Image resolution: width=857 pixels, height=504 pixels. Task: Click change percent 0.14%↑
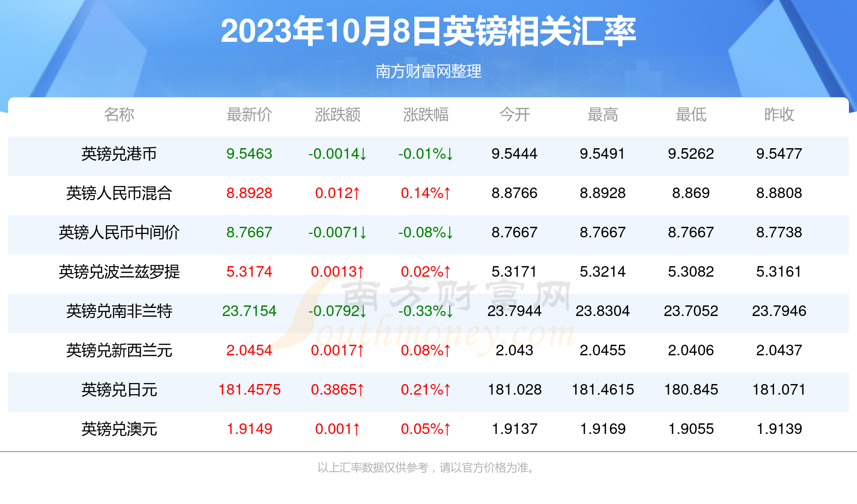(x=426, y=193)
